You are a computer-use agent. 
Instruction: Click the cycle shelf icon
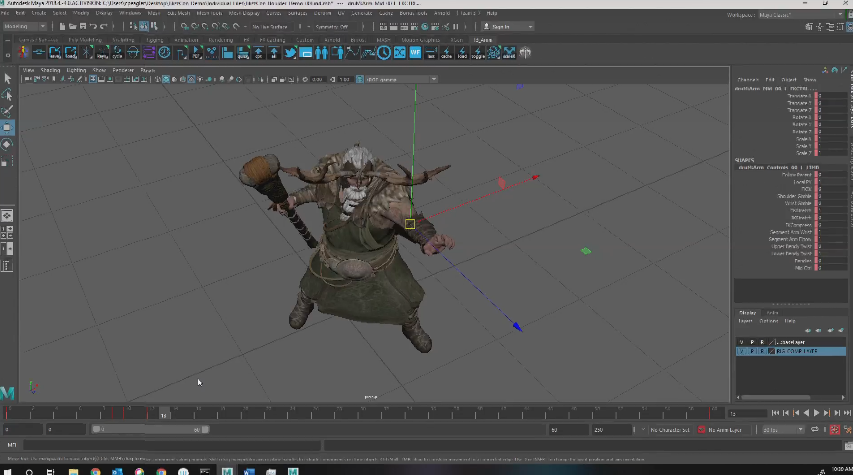click(118, 53)
